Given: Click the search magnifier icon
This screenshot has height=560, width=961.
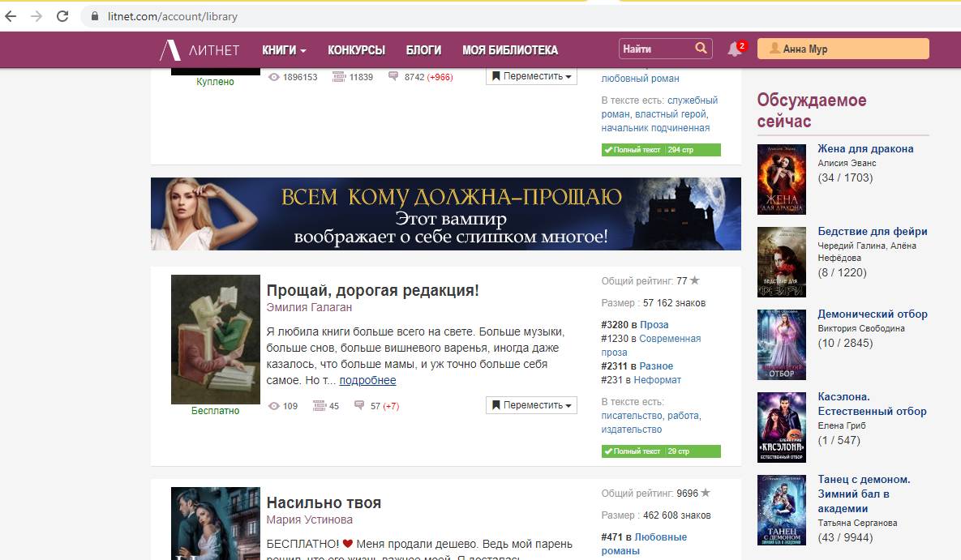Looking at the screenshot, I should point(701,49).
